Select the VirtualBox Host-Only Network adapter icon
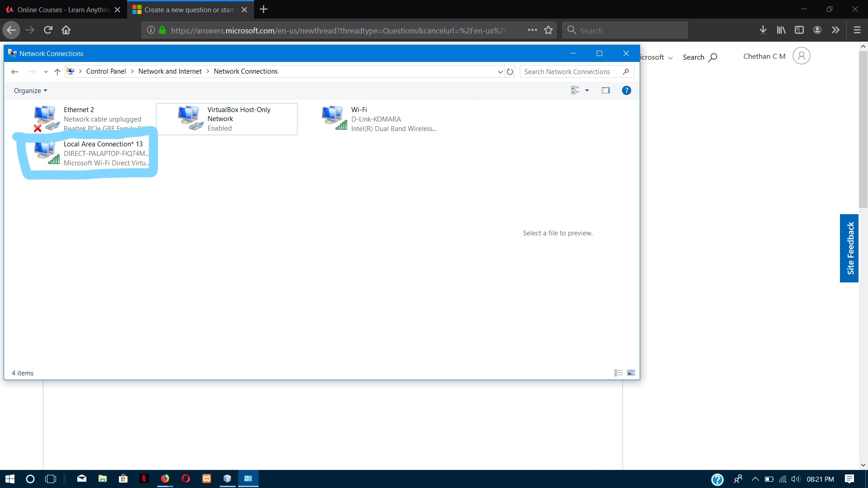This screenshot has width=868, height=488. tap(190, 118)
